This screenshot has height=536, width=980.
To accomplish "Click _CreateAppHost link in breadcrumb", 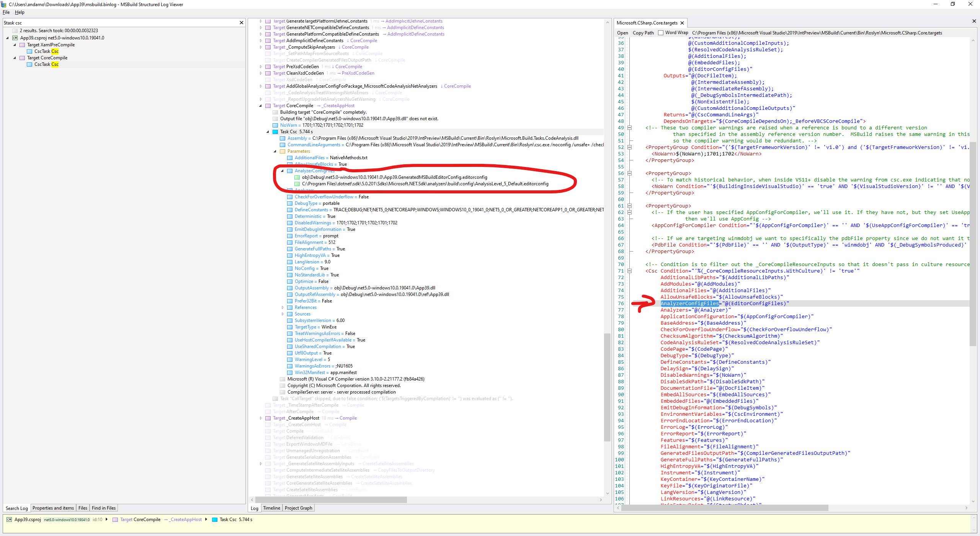I will point(186,520).
